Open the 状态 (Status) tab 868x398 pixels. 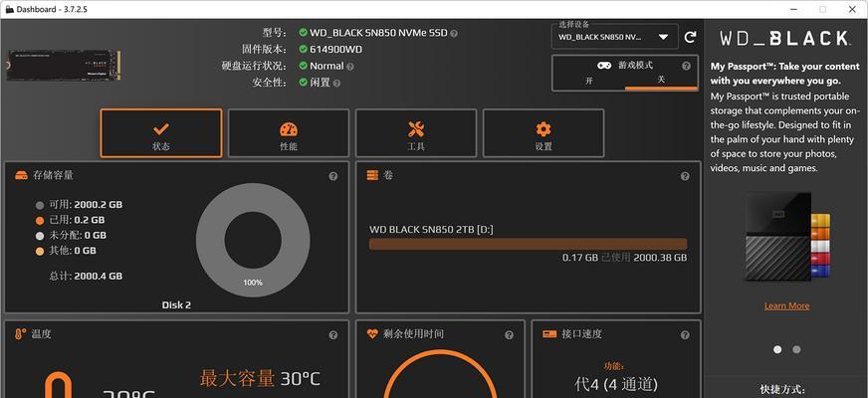point(161,133)
